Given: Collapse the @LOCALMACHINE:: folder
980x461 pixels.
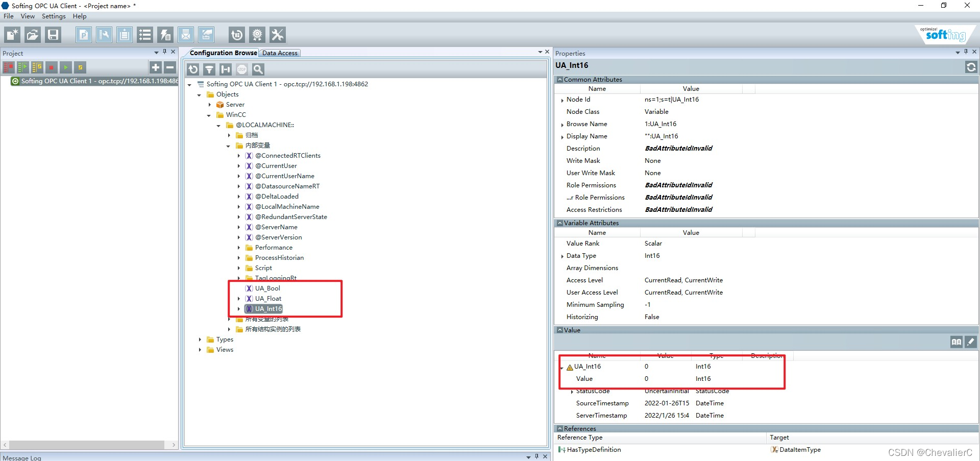Looking at the screenshot, I should coord(218,126).
